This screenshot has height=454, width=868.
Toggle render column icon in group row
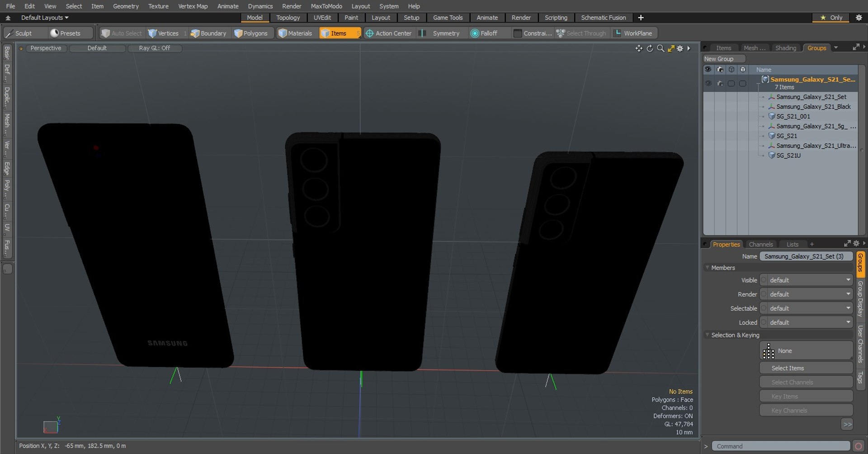(x=720, y=83)
